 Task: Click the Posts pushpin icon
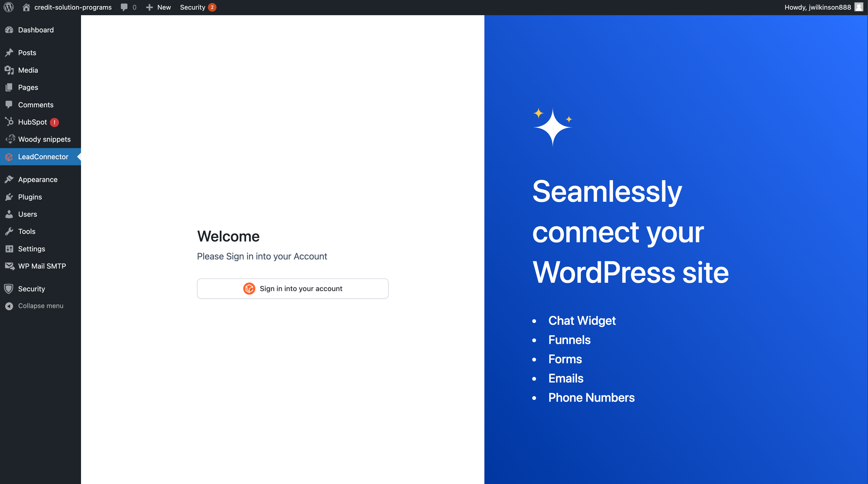(x=9, y=53)
